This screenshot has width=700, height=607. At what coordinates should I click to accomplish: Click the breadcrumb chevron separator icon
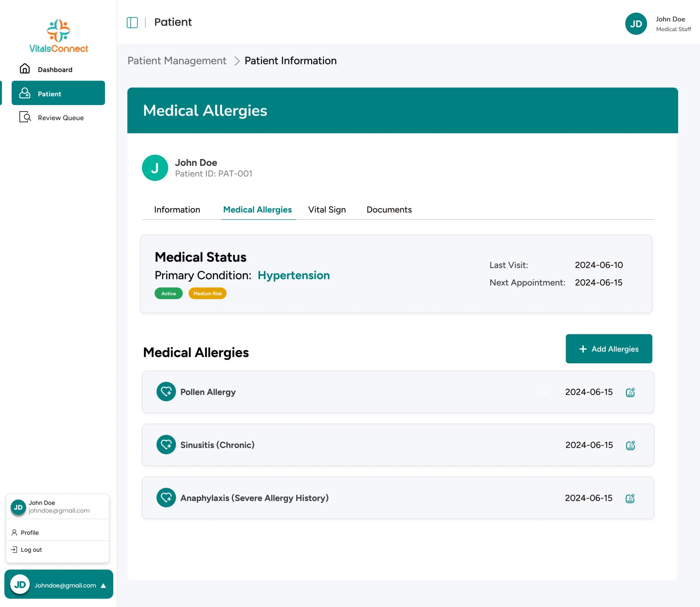click(236, 61)
